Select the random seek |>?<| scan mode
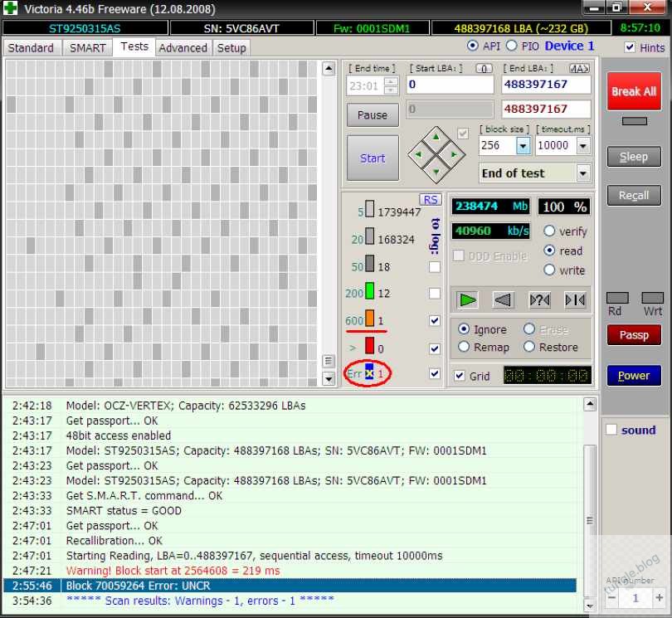The height and width of the screenshot is (618, 672). click(x=539, y=300)
